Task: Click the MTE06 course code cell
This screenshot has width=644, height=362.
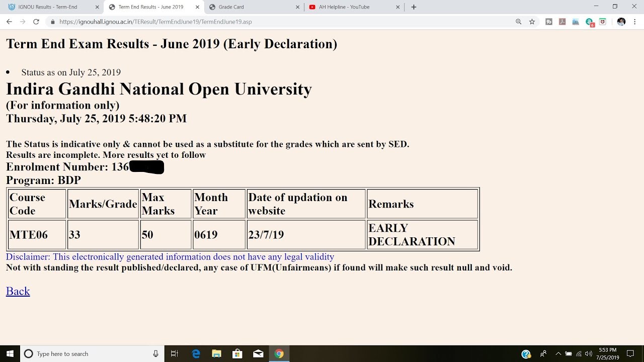Action: (37, 234)
